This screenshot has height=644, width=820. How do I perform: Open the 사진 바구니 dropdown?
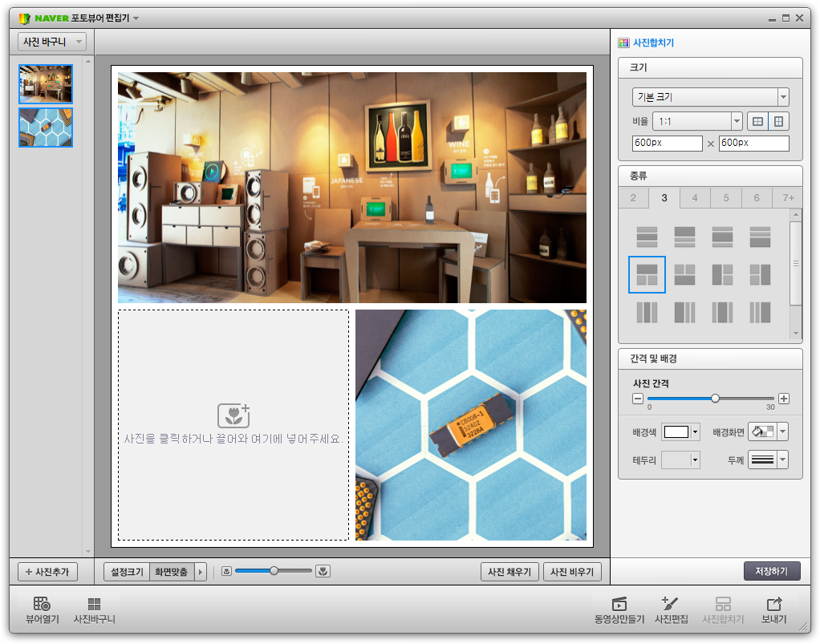click(x=52, y=42)
